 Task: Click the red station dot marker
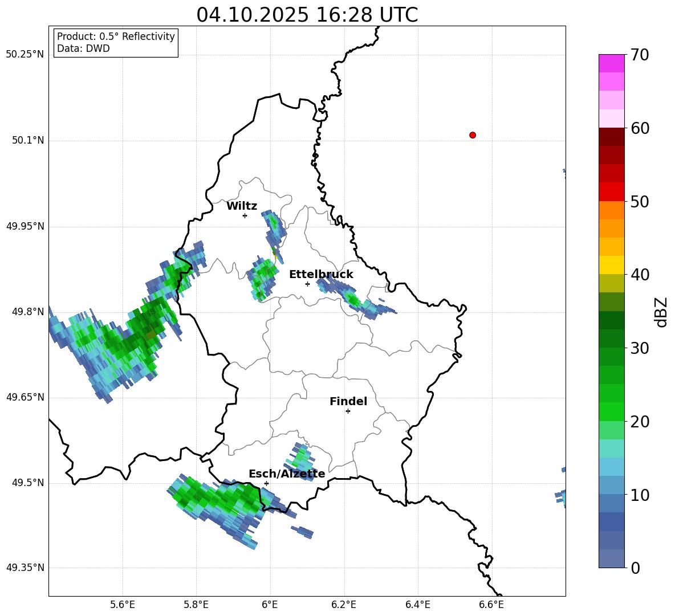click(x=473, y=135)
